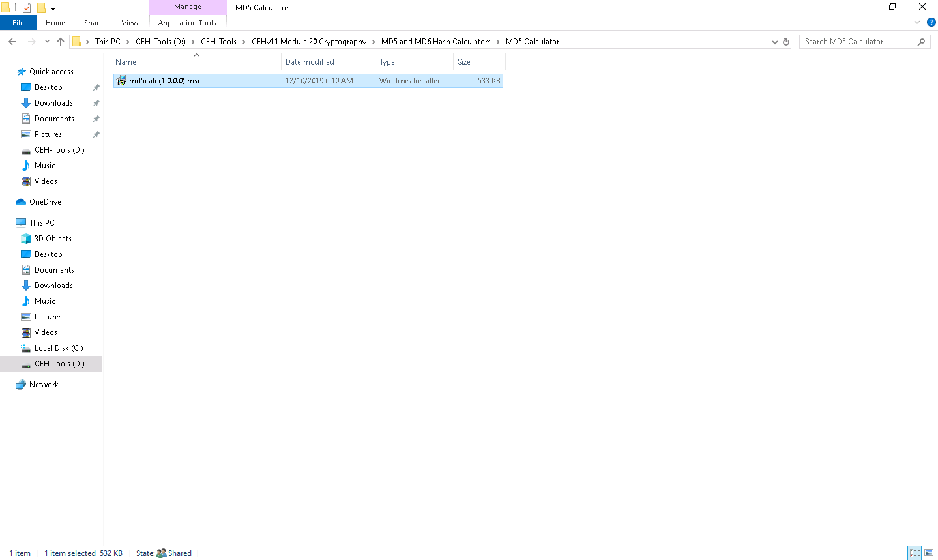This screenshot has height=560, width=938.
Task: Open the Help question mark icon
Action: (931, 22)
